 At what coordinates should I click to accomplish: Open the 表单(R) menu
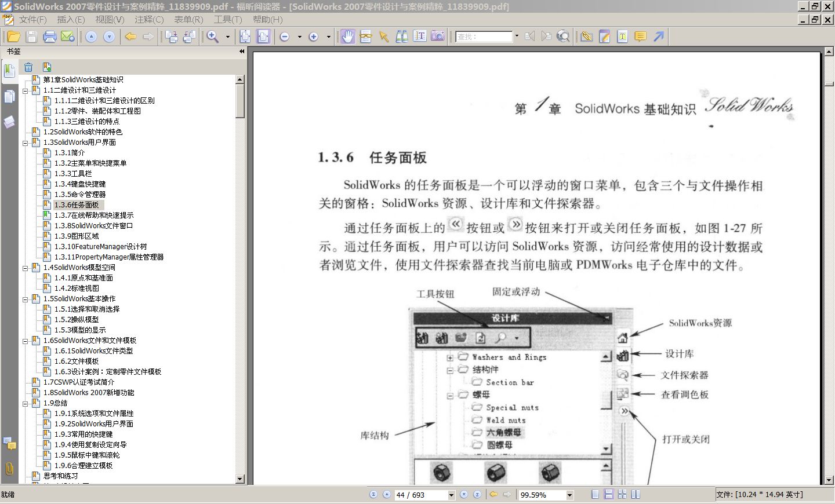point(188,20)
